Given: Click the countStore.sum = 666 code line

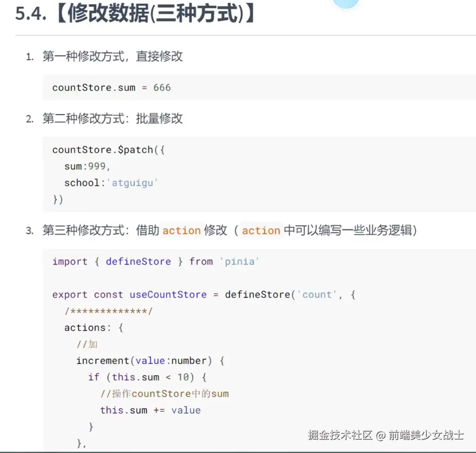Looking at the screenshot, I should coord(111,88).
